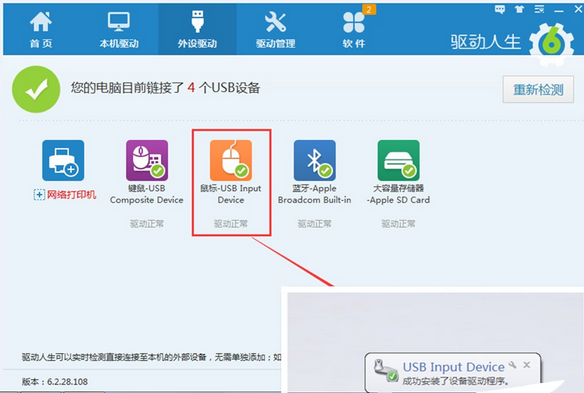Image resolution: width=584 pixels, height=393 pixels.
Task: Open the main menu icon in title bar
Action: 539,10
